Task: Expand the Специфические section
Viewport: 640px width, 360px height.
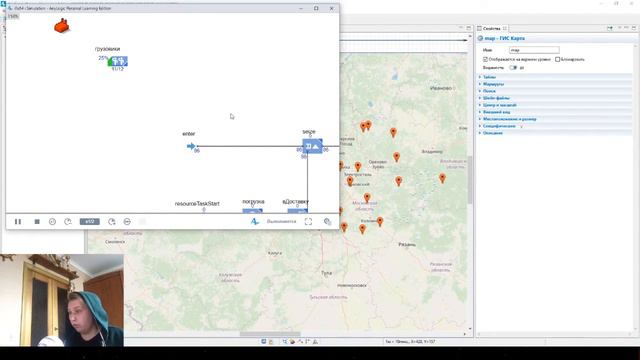Action: click(x=555, y=126)
